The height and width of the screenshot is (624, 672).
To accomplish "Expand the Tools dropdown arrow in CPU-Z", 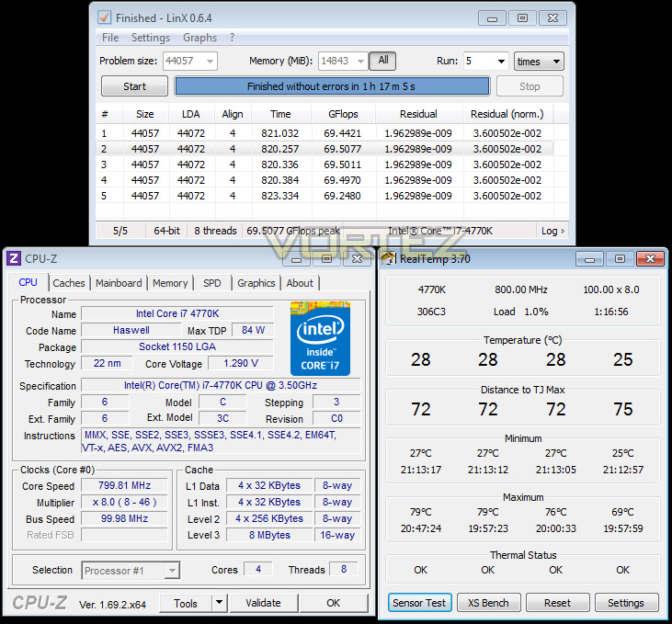I will (219, 603).
